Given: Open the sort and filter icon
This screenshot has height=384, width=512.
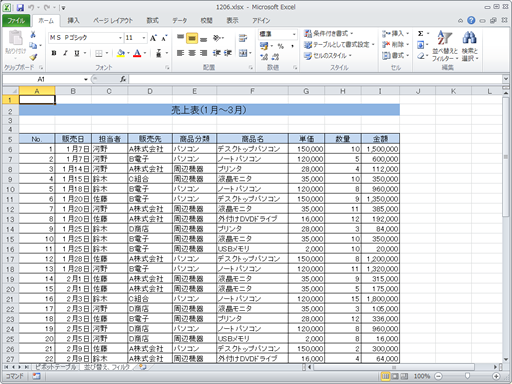Looking at the screenshot, I should point(445,46).
